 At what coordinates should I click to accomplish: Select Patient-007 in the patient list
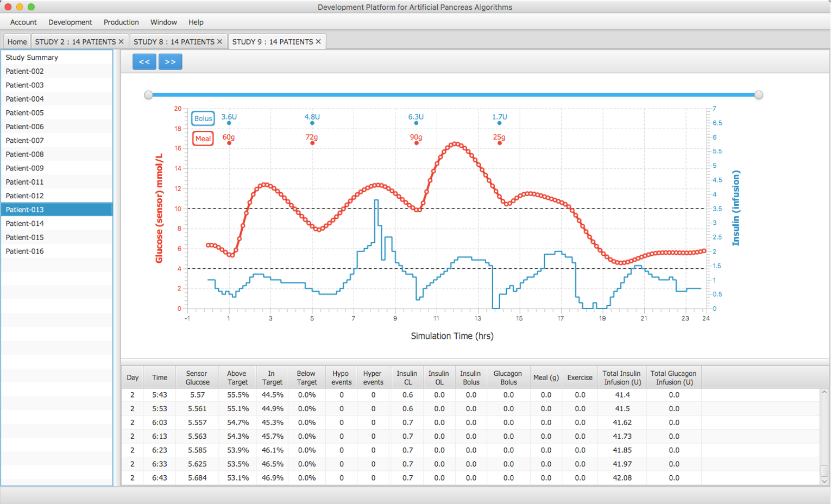[x=25, y=141]
